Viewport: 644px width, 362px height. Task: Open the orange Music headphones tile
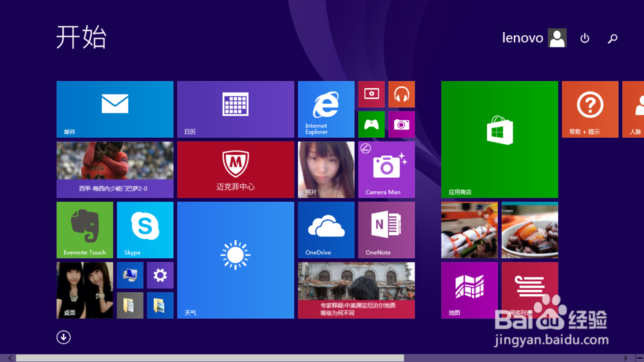[x=402, y=94]
